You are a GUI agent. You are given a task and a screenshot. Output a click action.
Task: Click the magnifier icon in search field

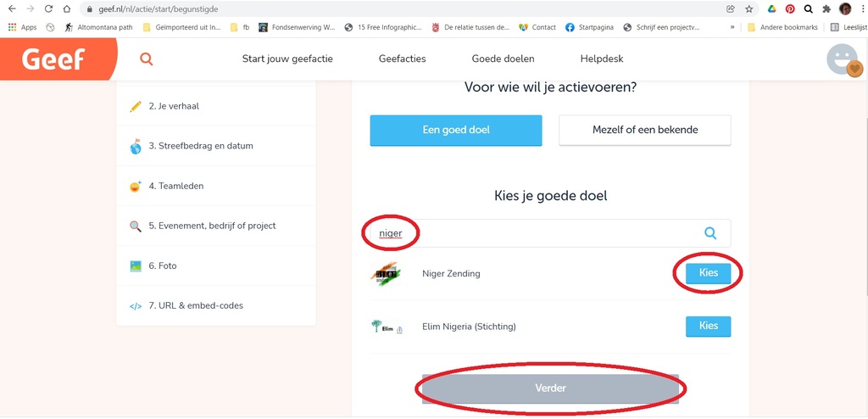coord(710,233)
